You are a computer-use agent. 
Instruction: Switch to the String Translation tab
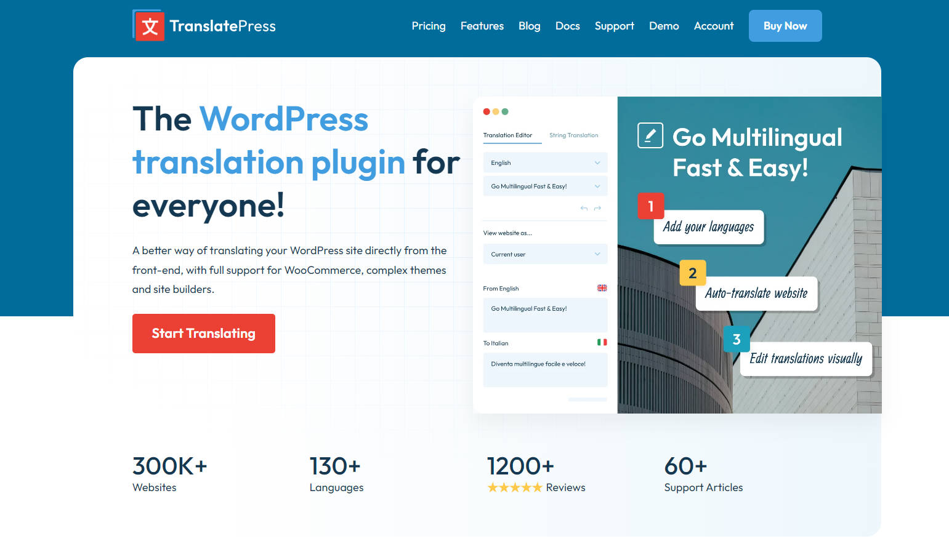573,135
